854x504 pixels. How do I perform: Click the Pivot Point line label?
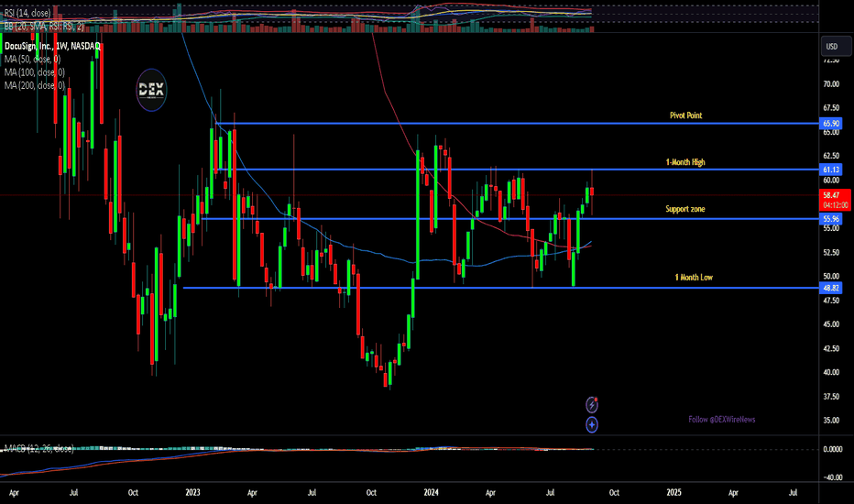pos(685,115)
